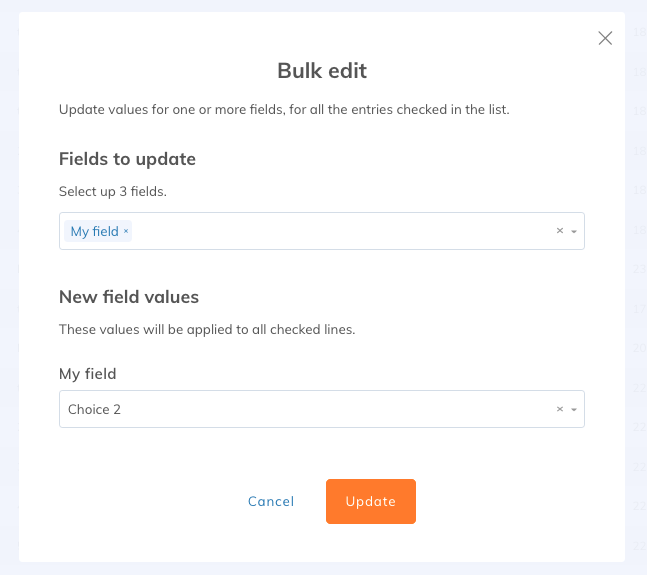Click the "Fields to update" heading
Image resolution: width=647 pixels, height=575 pixels.
coord(127,159)
